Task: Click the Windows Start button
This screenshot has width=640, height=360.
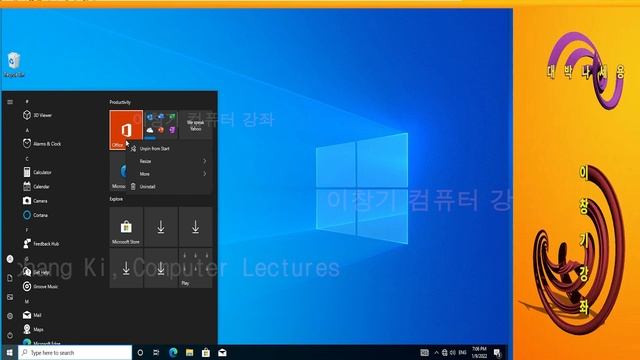Action: point(9,353)
